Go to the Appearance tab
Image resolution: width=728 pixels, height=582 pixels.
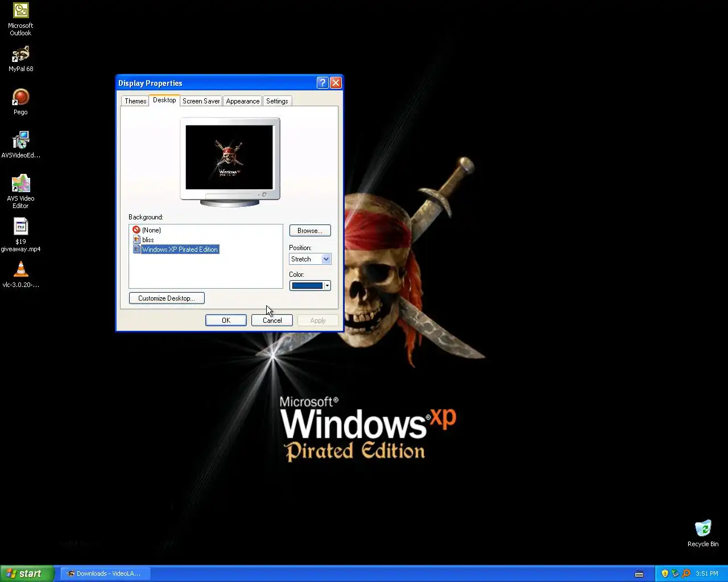click(x=243, y=101)
